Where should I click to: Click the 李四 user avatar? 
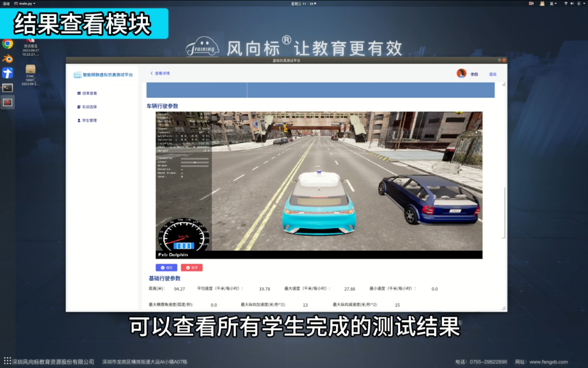(x=461, y=73)
